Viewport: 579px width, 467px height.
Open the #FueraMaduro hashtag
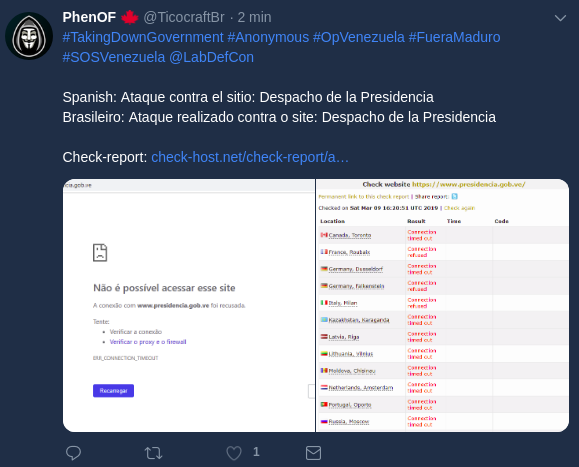[x=454, y=37]
